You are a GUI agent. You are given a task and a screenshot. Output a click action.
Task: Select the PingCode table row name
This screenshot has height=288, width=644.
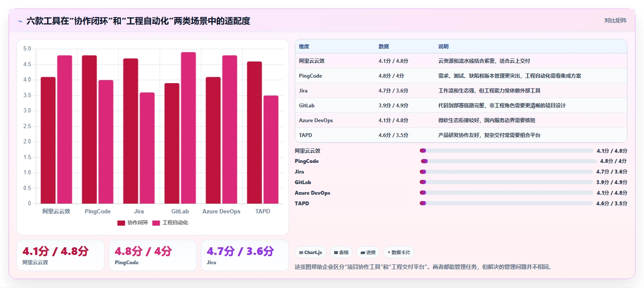click(x=311, y=76)
